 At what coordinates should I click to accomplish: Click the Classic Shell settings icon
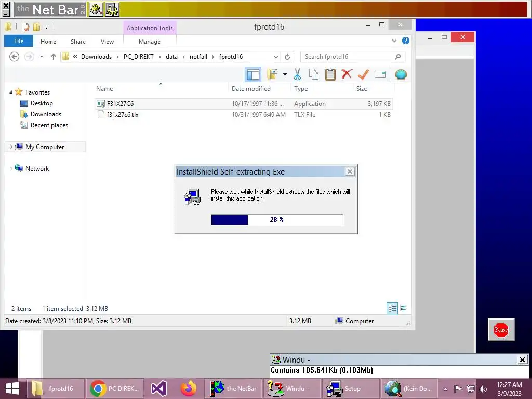click(401, 74)
